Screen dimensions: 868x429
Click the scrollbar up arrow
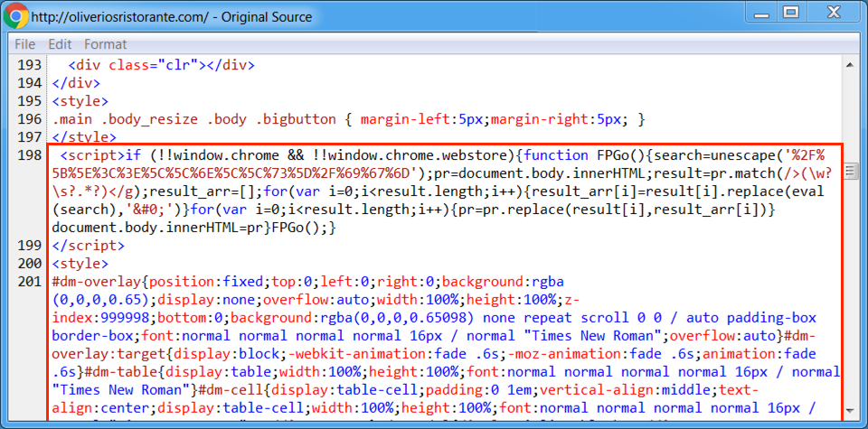pyautogui.click(x=849, y=65)
